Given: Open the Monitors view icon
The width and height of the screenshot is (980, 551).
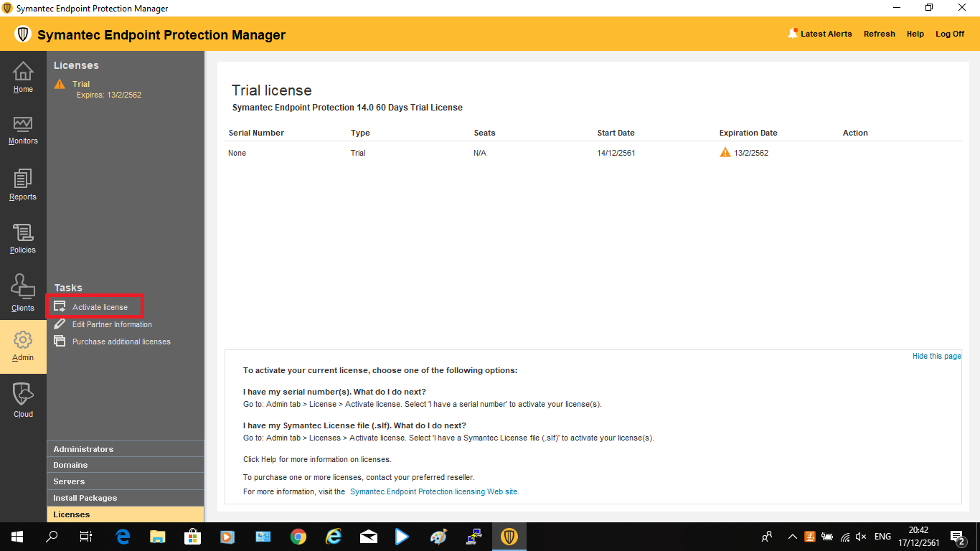Looking at the screenshot, I should click(x=23, y=125).
